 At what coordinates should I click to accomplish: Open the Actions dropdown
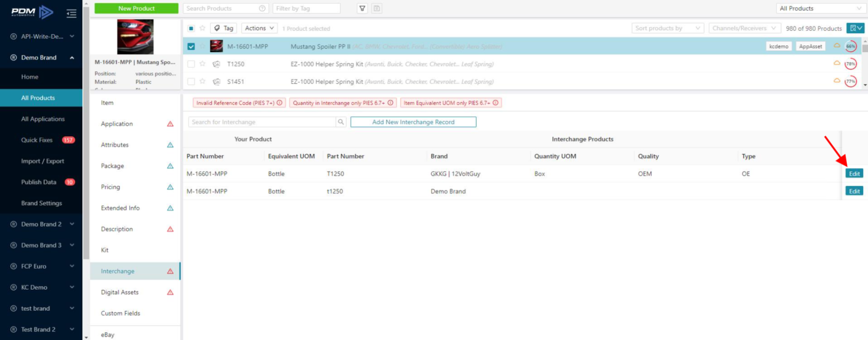point(259,28)
